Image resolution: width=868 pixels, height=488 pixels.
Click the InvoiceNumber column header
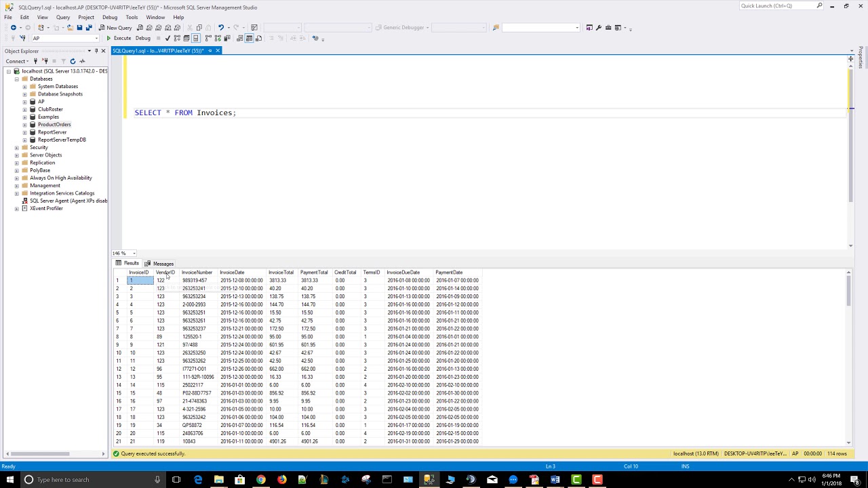[197, 272]
